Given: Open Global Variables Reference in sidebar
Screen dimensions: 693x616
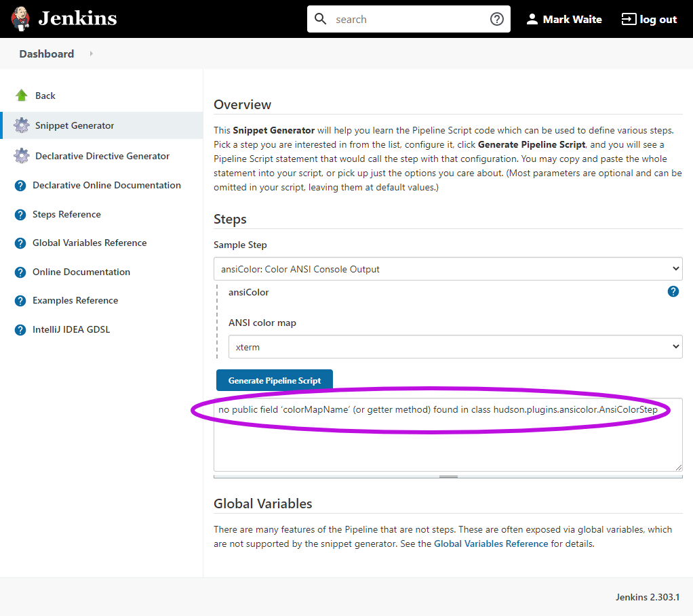Looking at the screenshot, I should point(90,243).
